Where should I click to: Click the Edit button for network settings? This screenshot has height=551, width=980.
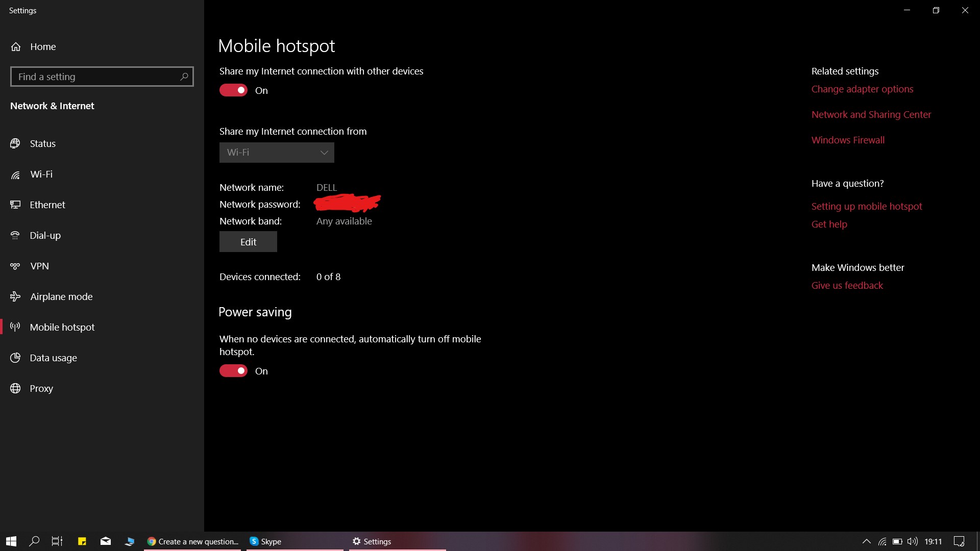click(x=248, y=241)
